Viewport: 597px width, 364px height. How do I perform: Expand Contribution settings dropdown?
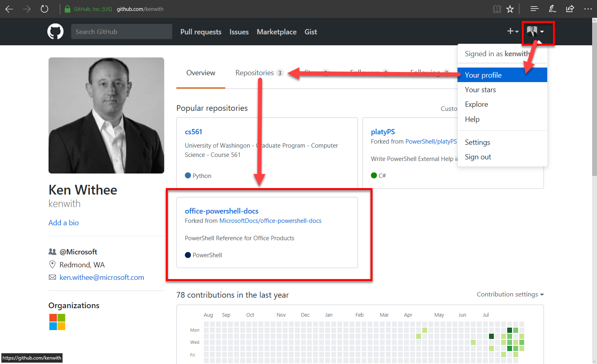click(510, 294)
